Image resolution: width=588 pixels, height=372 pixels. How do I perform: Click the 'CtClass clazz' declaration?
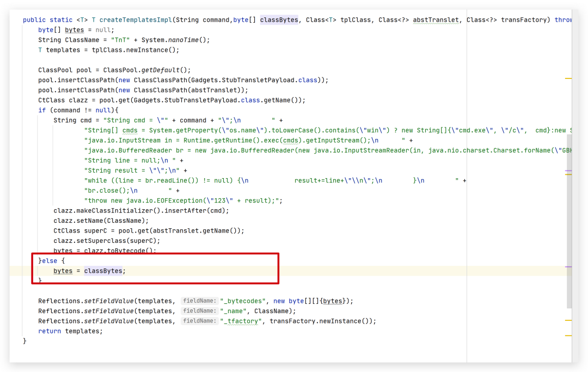(63, 101)
